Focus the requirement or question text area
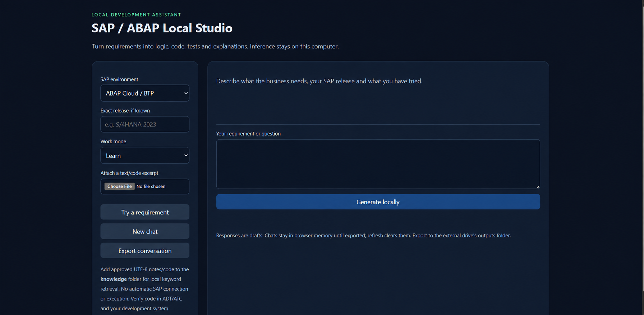 [378, 164]
